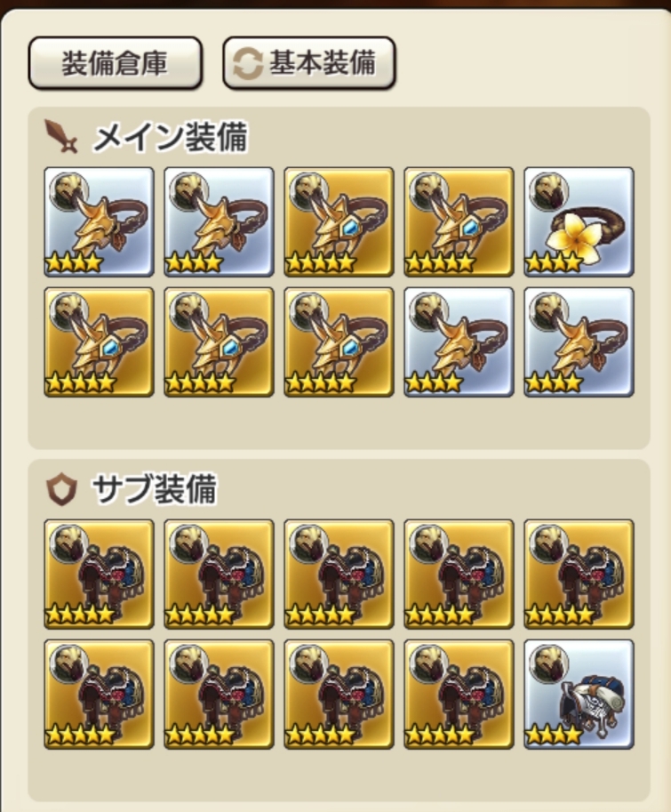Select the second three-star horn bridle in top row
Screen dimensions: 671x812
coord(219,221)
